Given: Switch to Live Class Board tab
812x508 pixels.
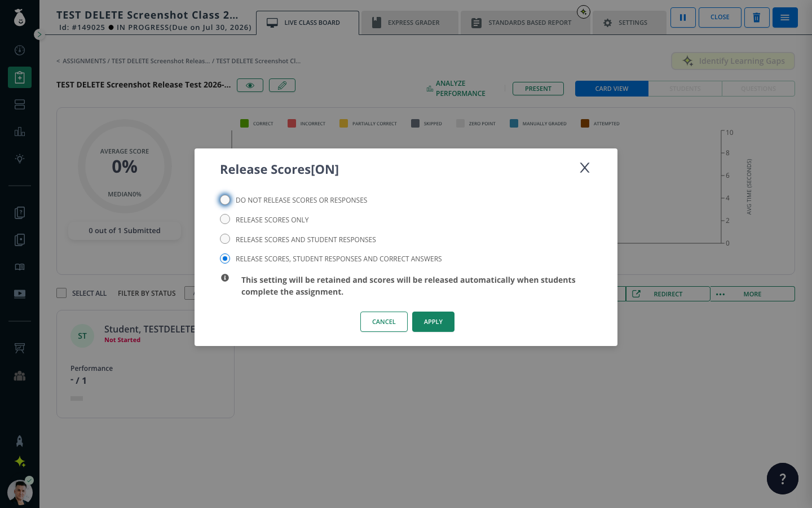Looking at the screenshot, I should [307, 23].
